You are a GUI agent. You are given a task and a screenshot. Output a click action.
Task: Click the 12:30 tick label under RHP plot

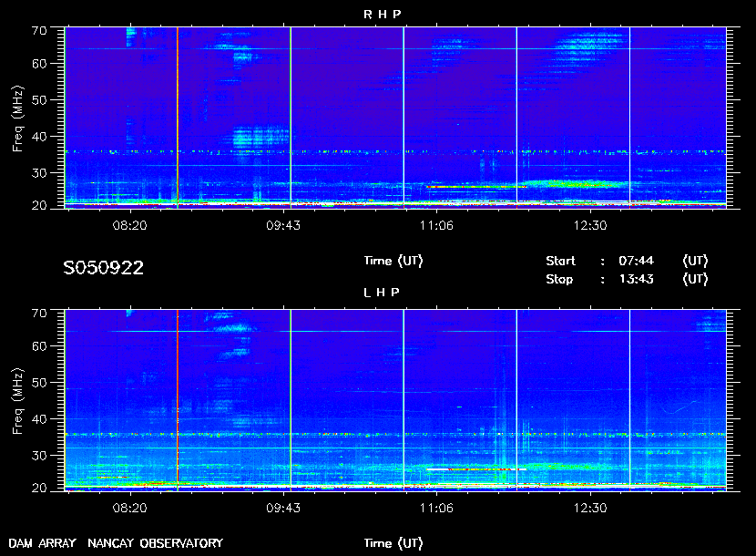(x=590, y=225)
